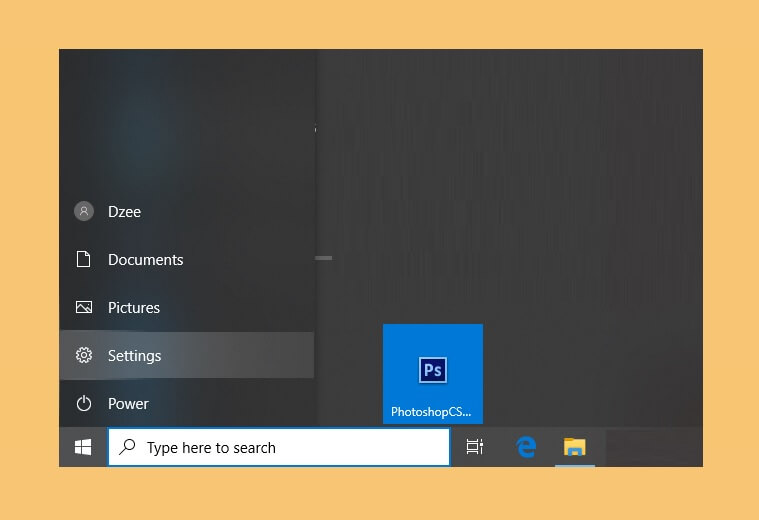759x520 pixels.
Task: Click the Dzee user account entry
Action: [x=187, y=212]
